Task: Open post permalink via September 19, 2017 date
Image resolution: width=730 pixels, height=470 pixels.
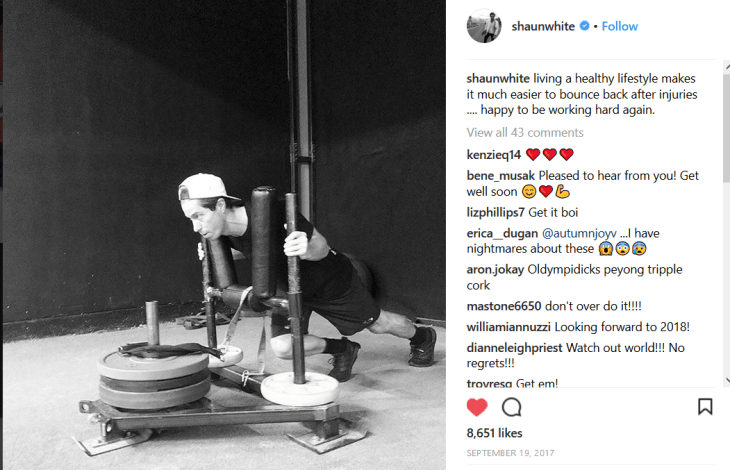Action: tap(510, 453)
